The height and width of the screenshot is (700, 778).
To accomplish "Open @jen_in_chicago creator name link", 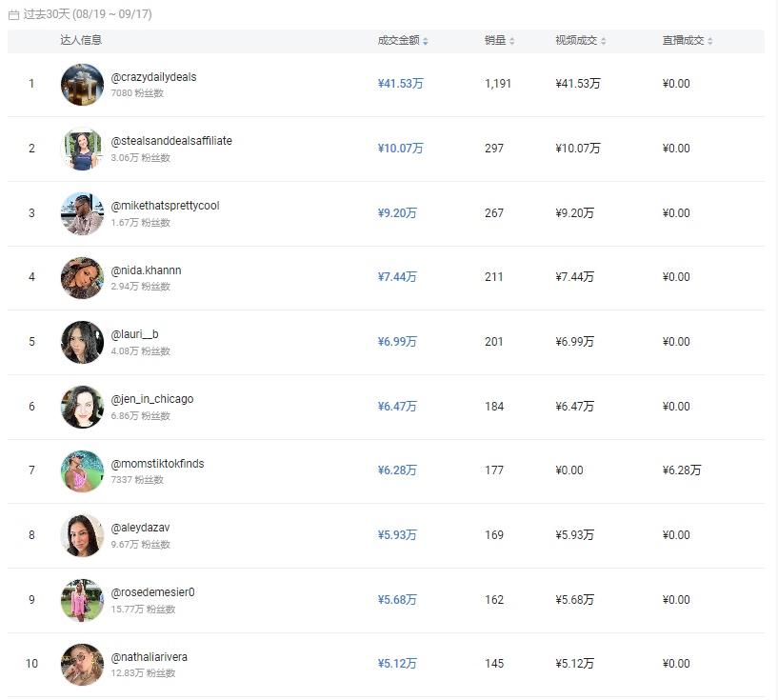I will pyautogui.click(x=152, y=399).
